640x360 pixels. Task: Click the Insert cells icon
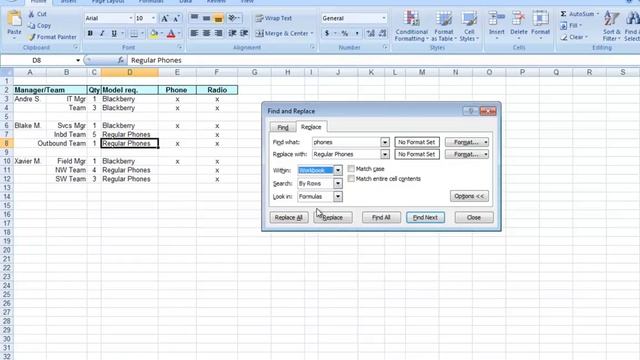[x=497, y=19]
